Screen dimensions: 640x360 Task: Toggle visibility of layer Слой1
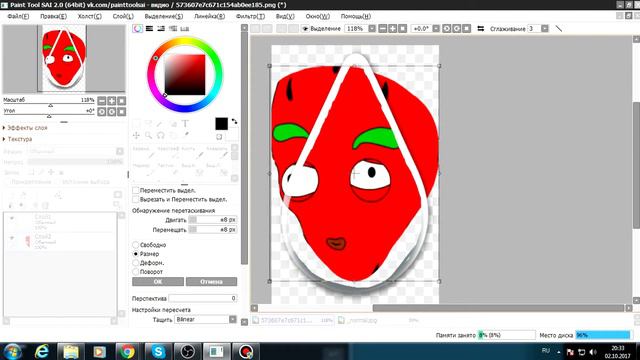[x=11, y=218]
